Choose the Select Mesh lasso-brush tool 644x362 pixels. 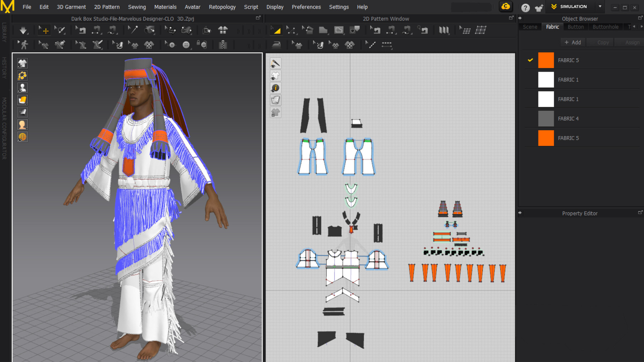point(60,30)
